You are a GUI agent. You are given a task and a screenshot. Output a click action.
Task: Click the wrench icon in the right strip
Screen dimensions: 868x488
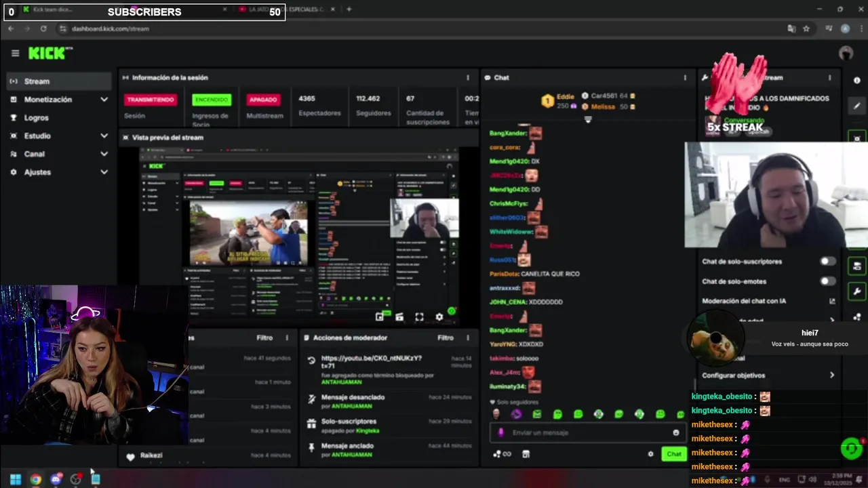857,291
